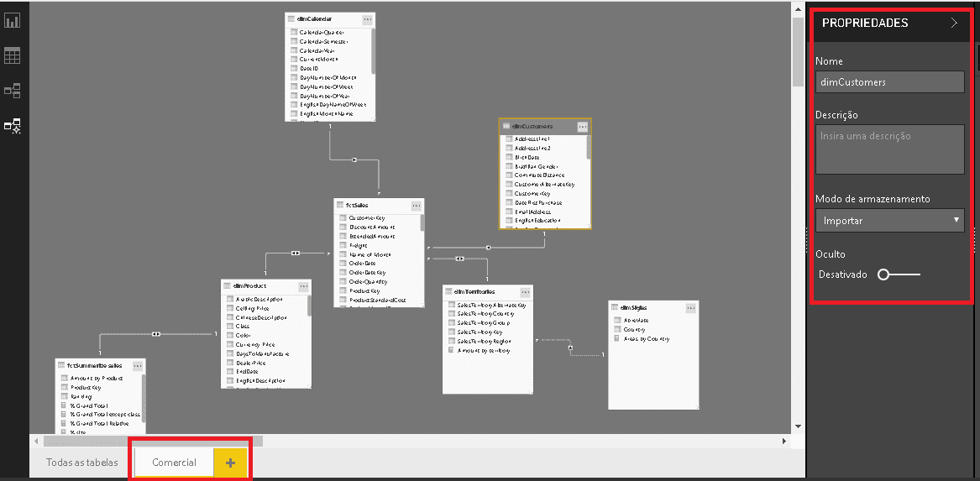This screenshot has height=481, width=980.
Task: Click measure icon for Areas by Country
Action: (x=617, y=338)
